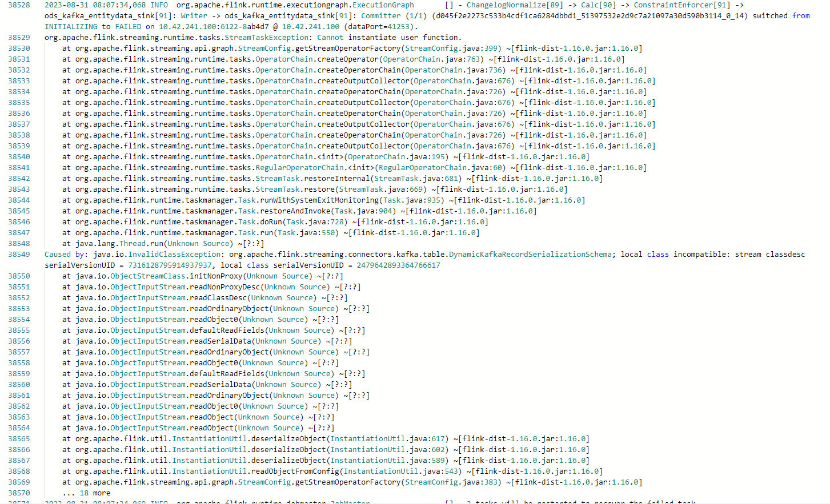Click line number 38564 in the gutter

[19, 428]
